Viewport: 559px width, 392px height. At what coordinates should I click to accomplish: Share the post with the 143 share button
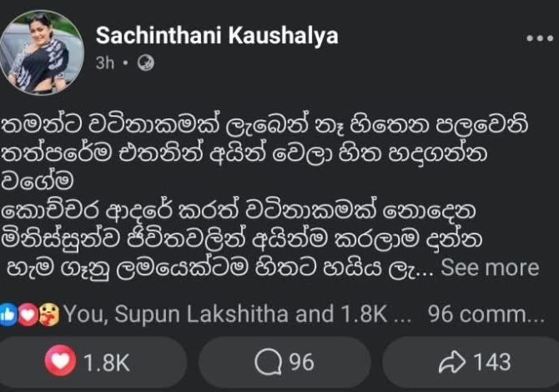[x=475, y=362]
